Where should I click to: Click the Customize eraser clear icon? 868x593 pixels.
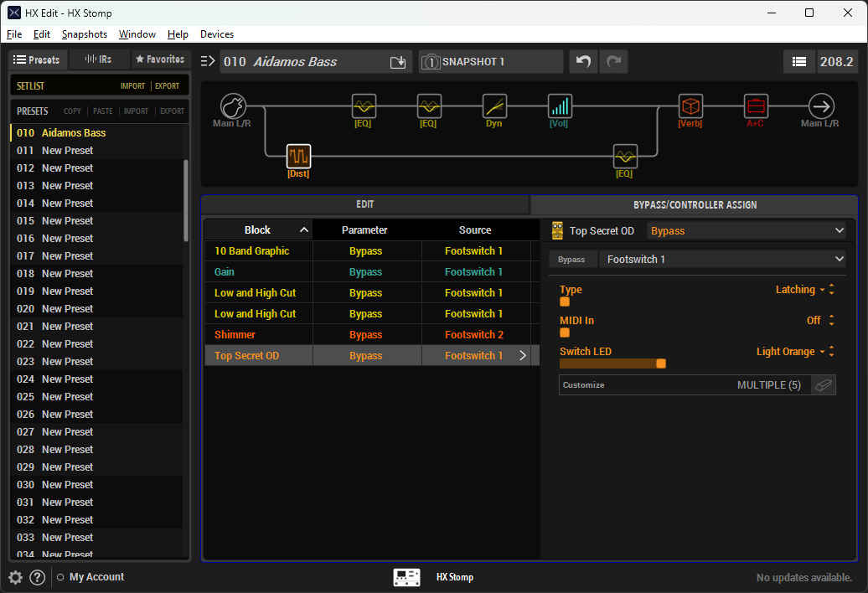tap(823, 385)
